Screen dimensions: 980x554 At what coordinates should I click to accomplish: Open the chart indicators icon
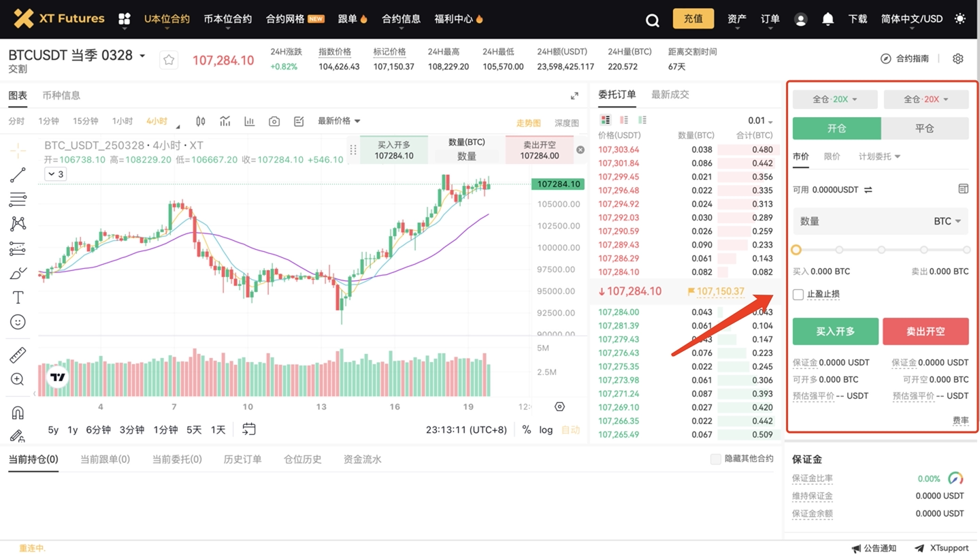(225, 121)
